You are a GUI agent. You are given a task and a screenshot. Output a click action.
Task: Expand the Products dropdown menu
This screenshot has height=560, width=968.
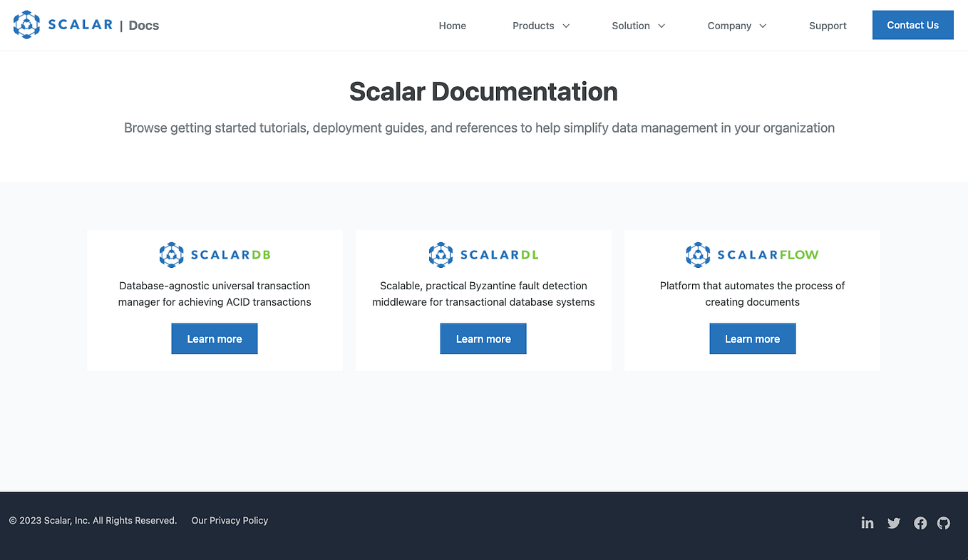pos(540,25)
